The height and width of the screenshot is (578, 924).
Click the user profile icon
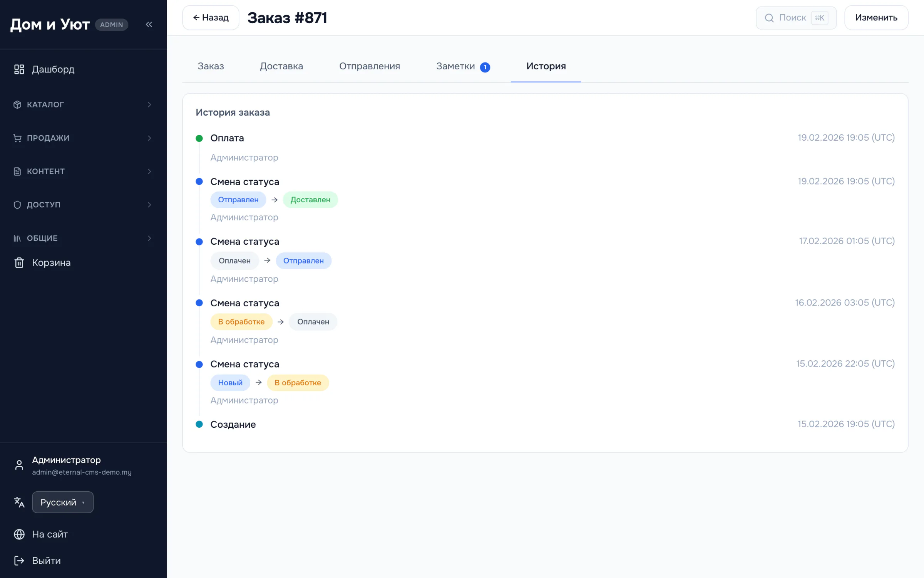(19, 465)
